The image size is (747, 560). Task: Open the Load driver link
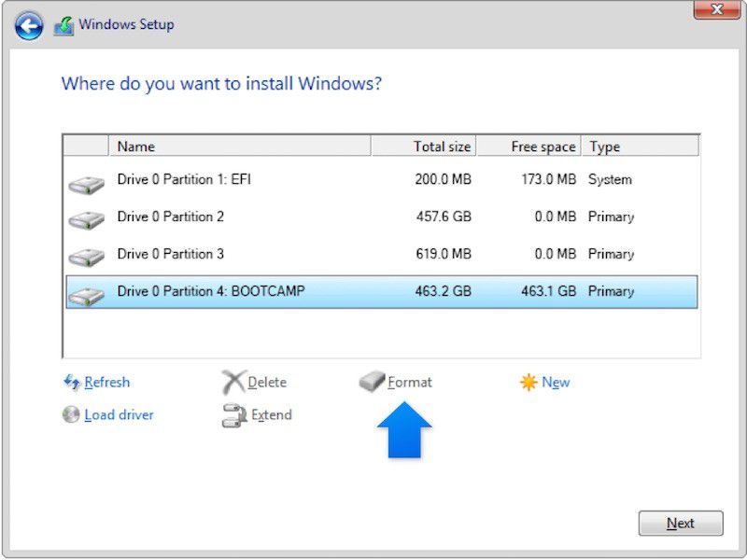[x=119, y=415]
